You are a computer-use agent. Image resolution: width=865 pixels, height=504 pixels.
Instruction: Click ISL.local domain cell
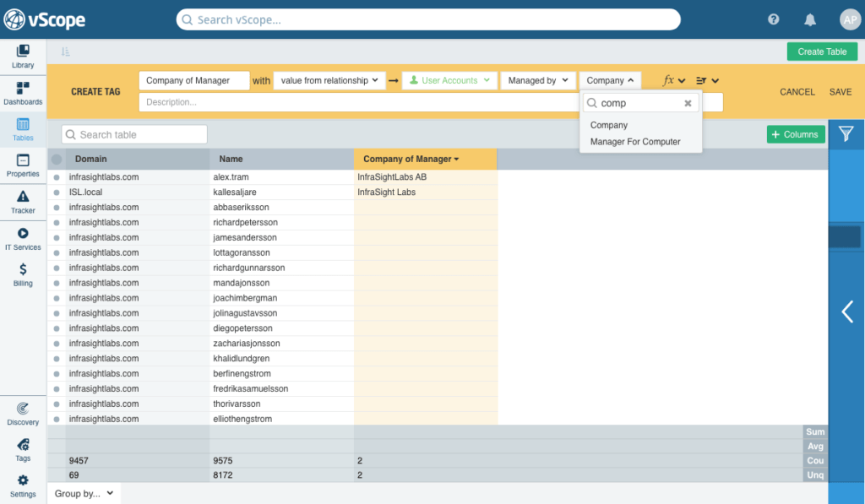click(x=138, y=192)
